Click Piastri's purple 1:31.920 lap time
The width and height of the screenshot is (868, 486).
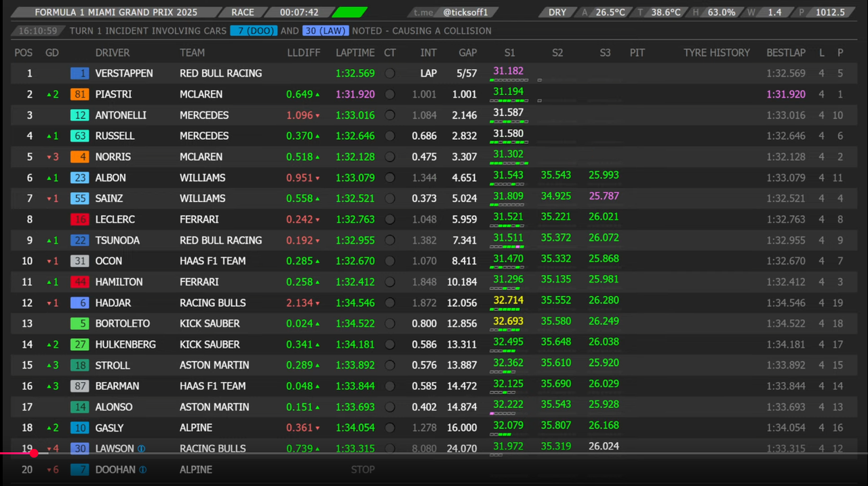point(355,94)
